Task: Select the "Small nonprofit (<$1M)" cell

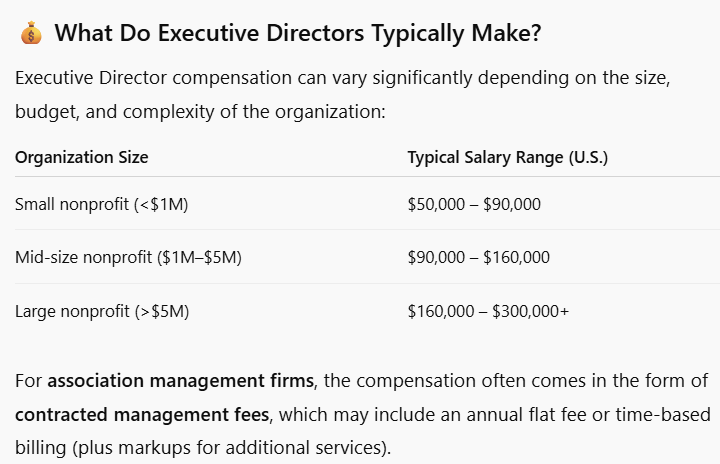Action: click(x=101, y=204)
